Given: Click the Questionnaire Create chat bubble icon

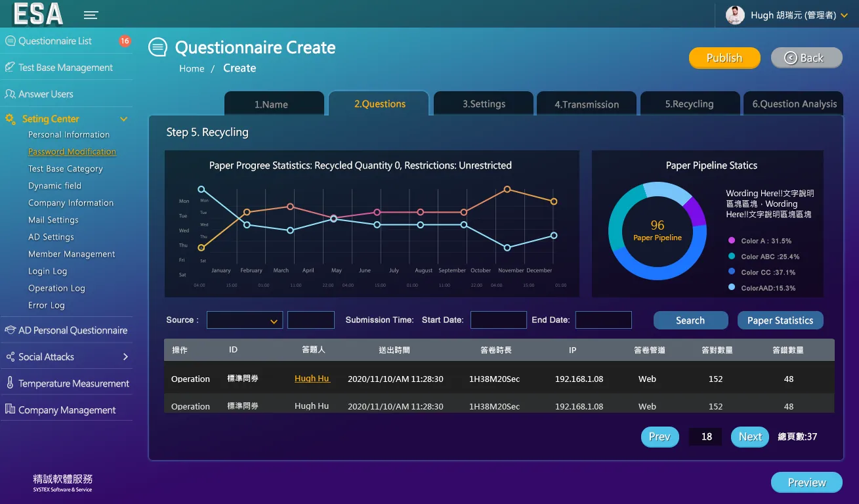Looking at the screenshot, I should [157, 47].
